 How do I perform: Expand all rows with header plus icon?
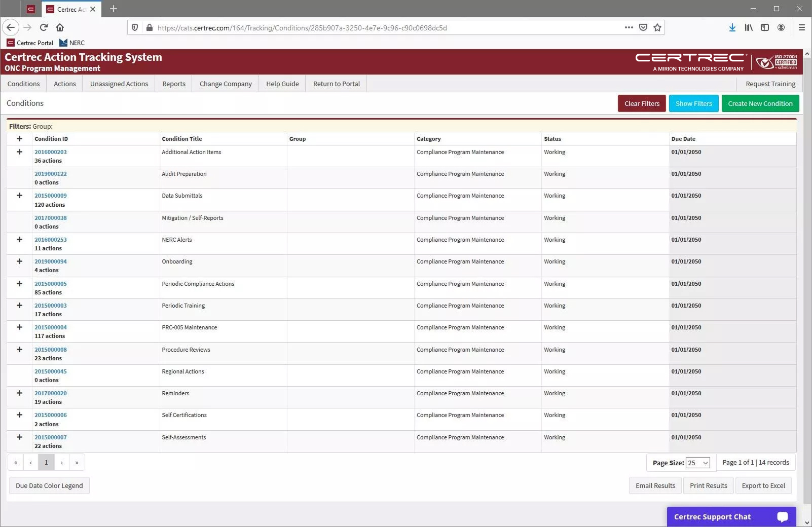(x=19, y=138)
